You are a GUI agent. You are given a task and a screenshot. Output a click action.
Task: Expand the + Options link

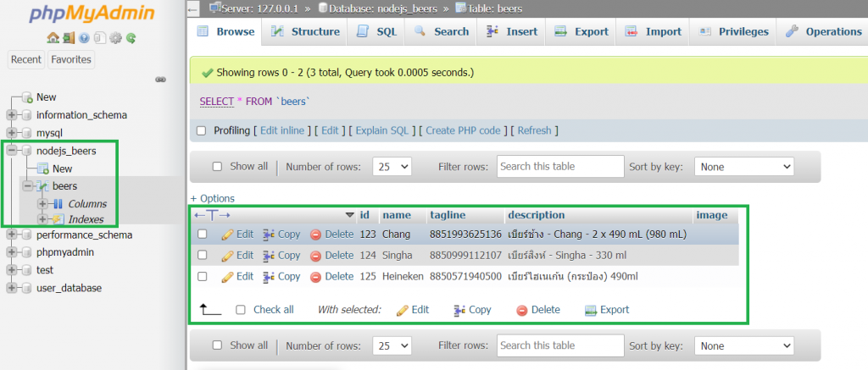(213, 199)
